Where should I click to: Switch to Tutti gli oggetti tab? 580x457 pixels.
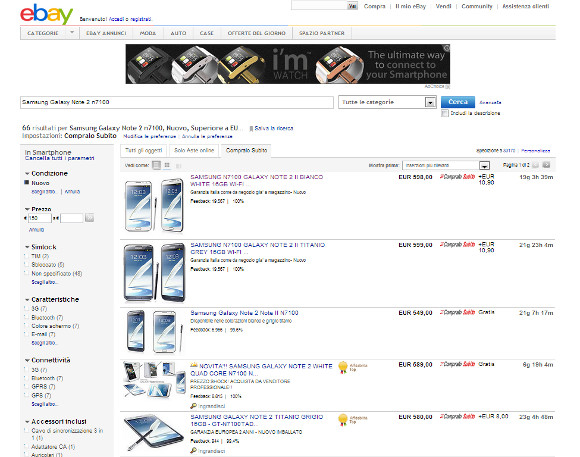[x=144, y=150]
